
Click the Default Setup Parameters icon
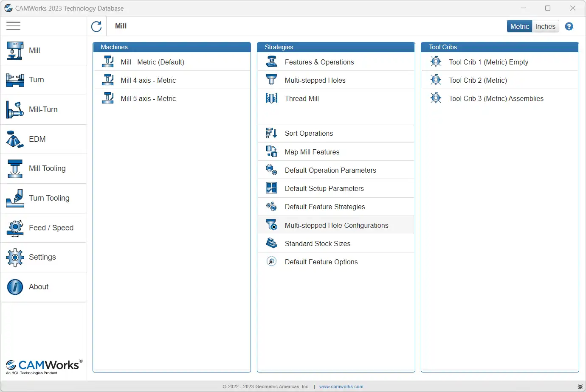click(x=271, y=188)
